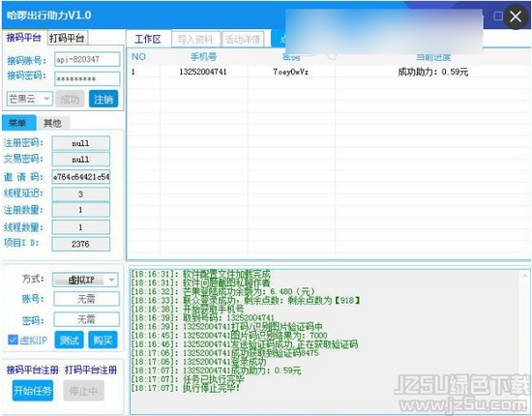Image resolution: width=532 pixels, height=416 pixels.
Task: Click log line 软件配置文件加载完成
Action: tap(200, 274)
